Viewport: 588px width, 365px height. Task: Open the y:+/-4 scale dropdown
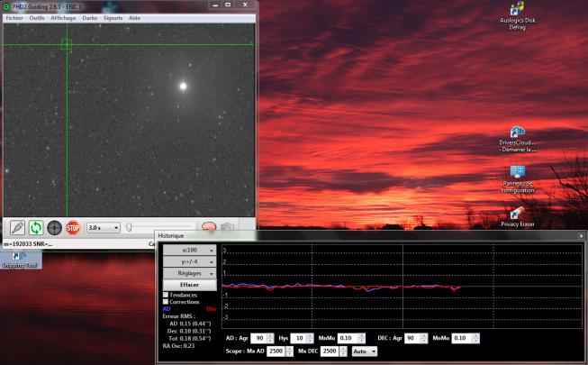pyautogui.click(x=190, y=261)
